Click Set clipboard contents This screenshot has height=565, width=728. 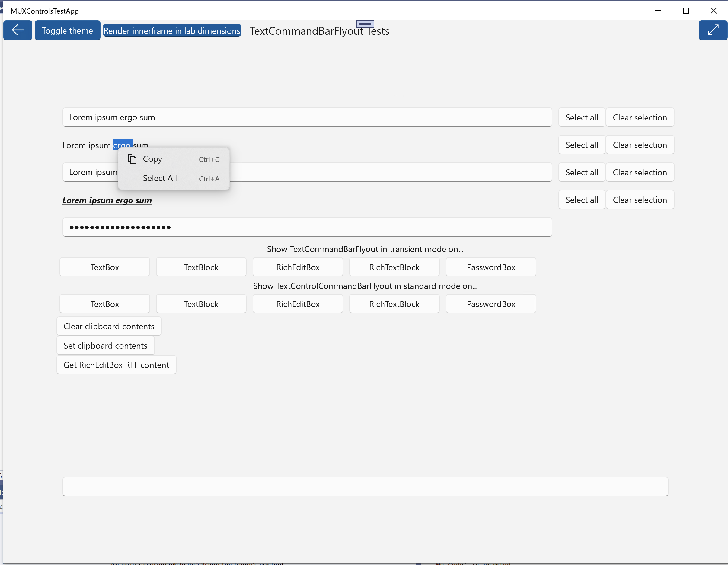(x=105, y=345)
